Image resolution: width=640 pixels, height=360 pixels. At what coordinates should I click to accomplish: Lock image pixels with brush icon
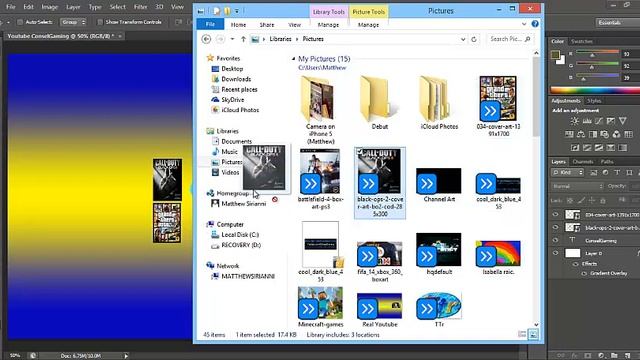(581, 200)
